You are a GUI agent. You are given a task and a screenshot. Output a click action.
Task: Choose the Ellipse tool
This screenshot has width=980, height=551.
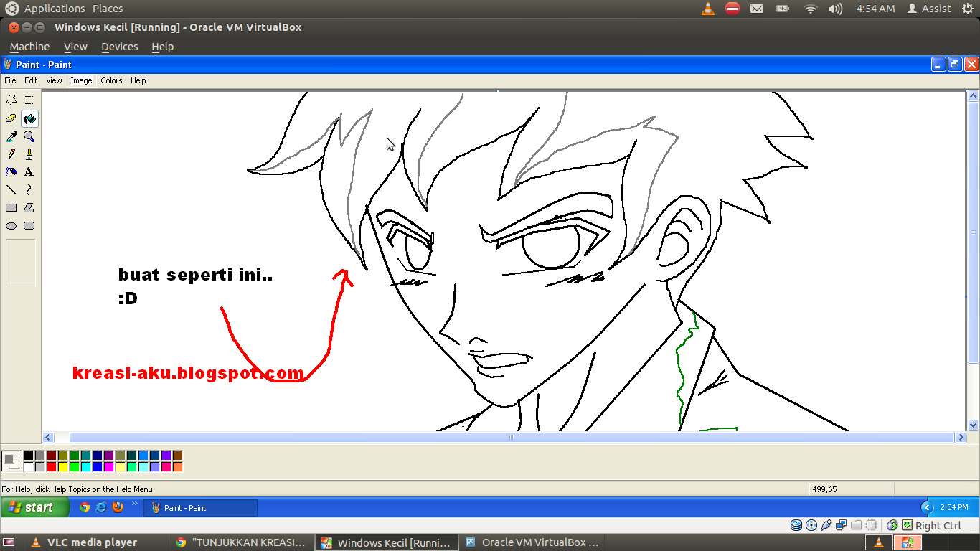pos(11,226)
